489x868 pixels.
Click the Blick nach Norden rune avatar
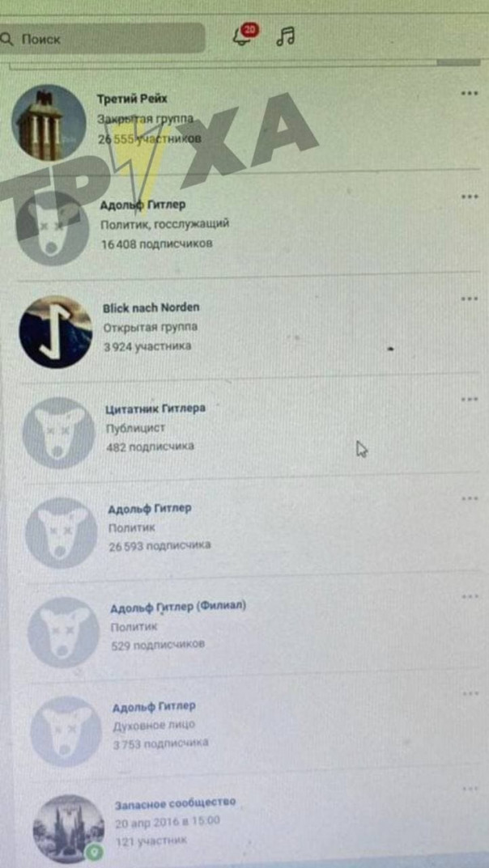coord(56,332)
